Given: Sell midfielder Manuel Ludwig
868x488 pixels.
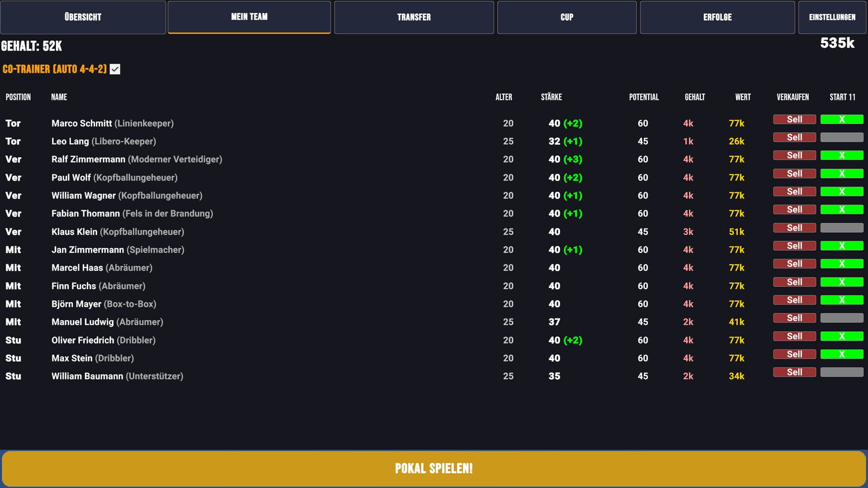Looking at the screenshot, I should [794, 318].
